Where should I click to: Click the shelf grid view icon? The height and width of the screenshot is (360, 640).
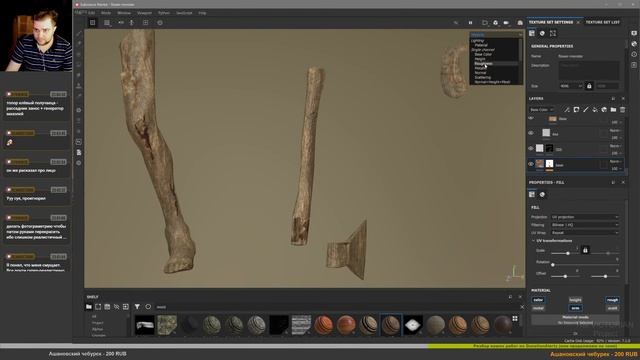click(515, 319)
